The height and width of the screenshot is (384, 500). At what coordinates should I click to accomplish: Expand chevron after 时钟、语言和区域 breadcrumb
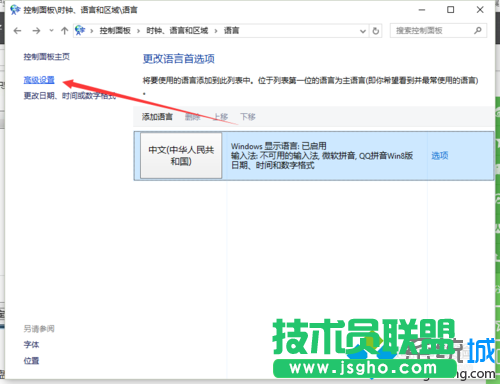coord(216,31)
